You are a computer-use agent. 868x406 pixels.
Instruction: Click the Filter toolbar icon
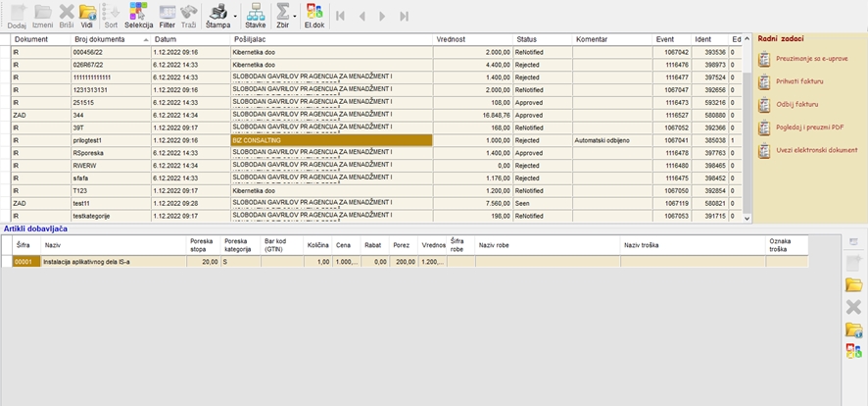168,14
